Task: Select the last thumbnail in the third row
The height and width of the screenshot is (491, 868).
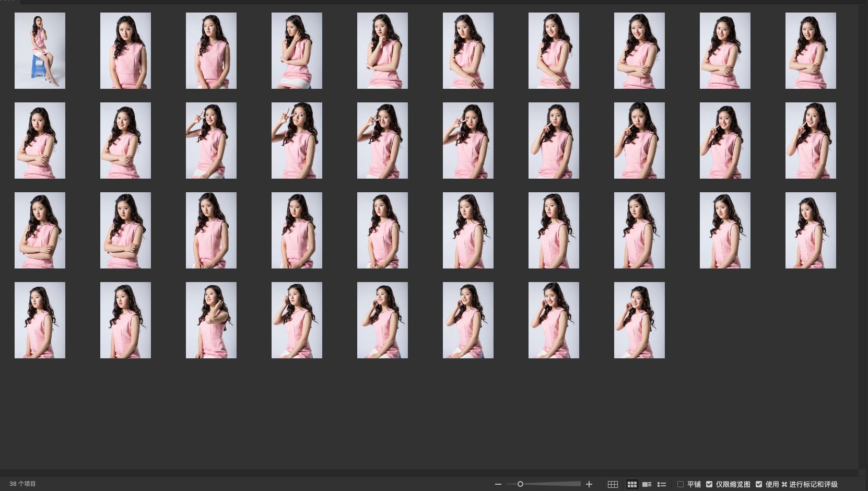Action: point(811,230)
